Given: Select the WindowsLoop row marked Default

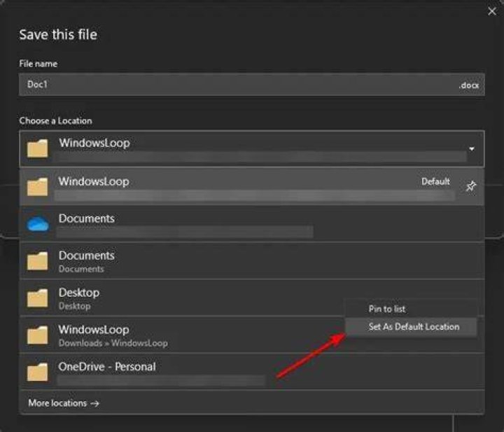Looking at the screenshot, I should (x=252, y=187).
